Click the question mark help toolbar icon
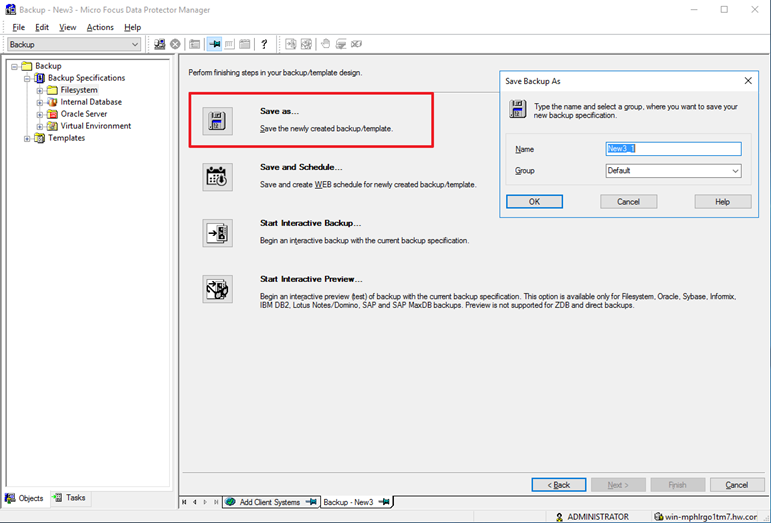771x523 pixels. (264, 44)
